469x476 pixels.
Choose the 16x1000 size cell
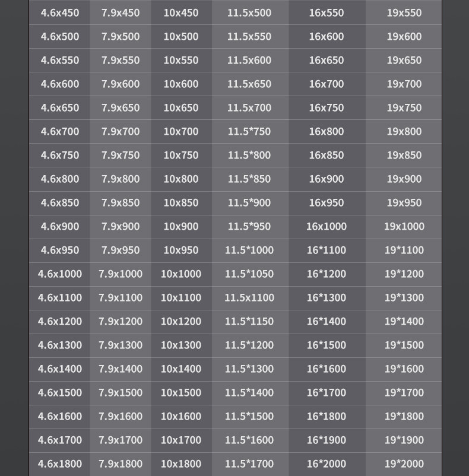tap(327, 227)
